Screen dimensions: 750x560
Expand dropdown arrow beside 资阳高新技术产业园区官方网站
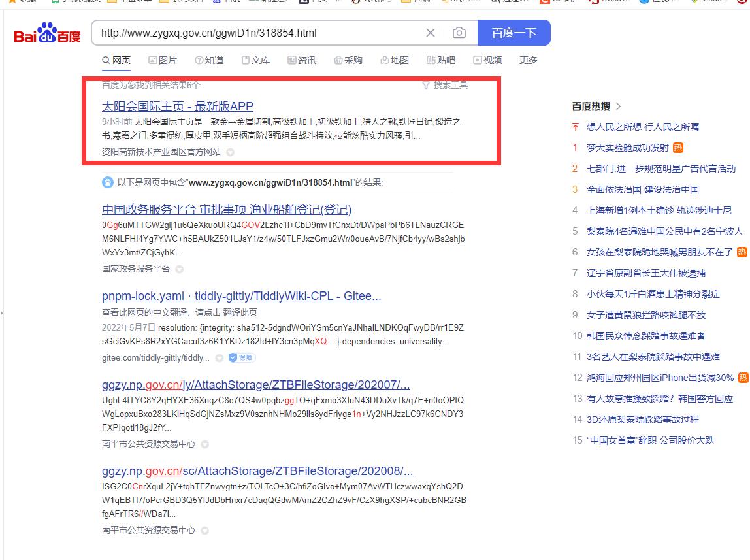pyautogui.click(x=230, y=152)
